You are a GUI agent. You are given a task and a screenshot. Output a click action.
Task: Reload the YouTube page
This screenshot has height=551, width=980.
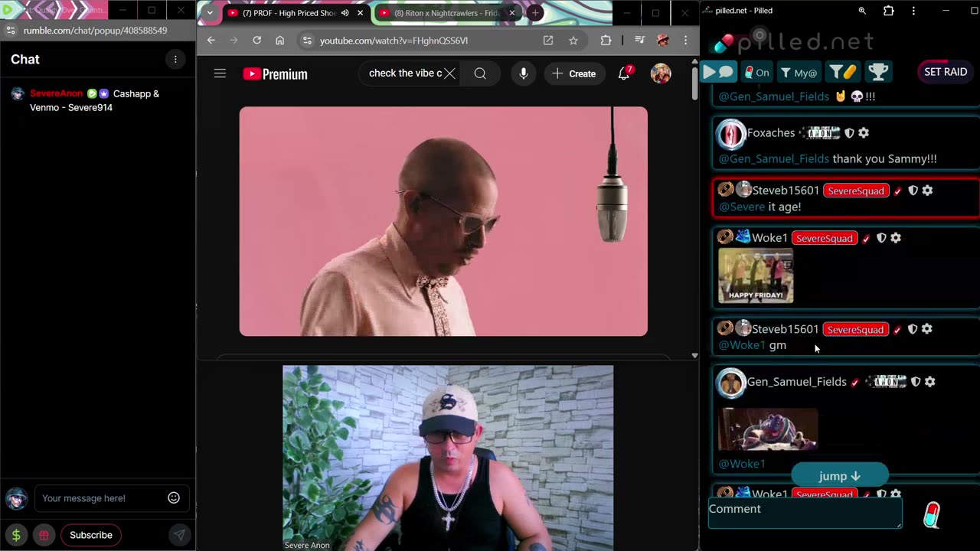point(256,41)
